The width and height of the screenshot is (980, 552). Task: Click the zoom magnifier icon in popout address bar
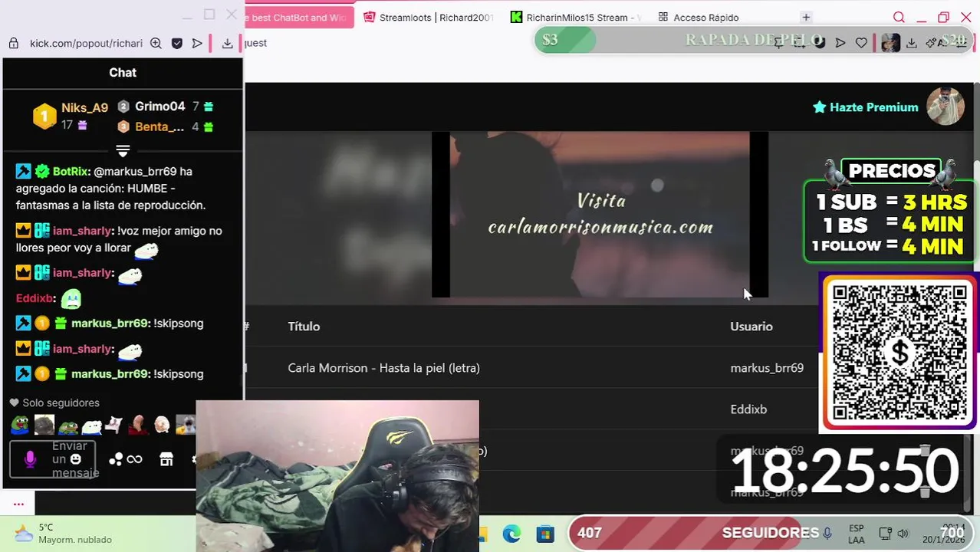(x=156, y=44)
